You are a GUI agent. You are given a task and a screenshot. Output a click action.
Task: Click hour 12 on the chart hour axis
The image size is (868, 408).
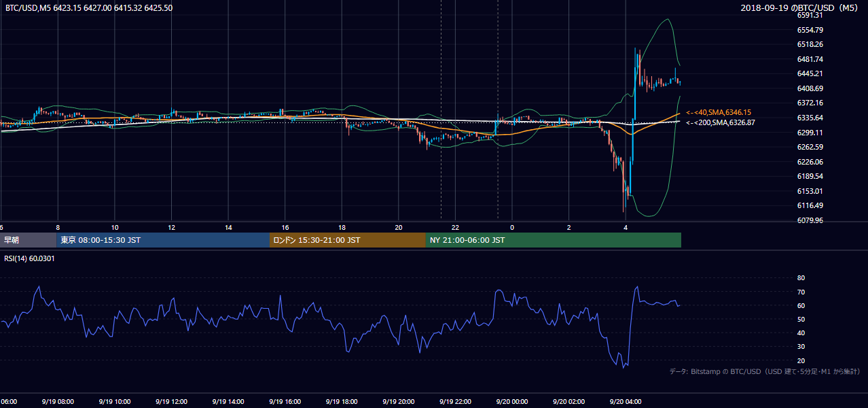coord(171,227)
